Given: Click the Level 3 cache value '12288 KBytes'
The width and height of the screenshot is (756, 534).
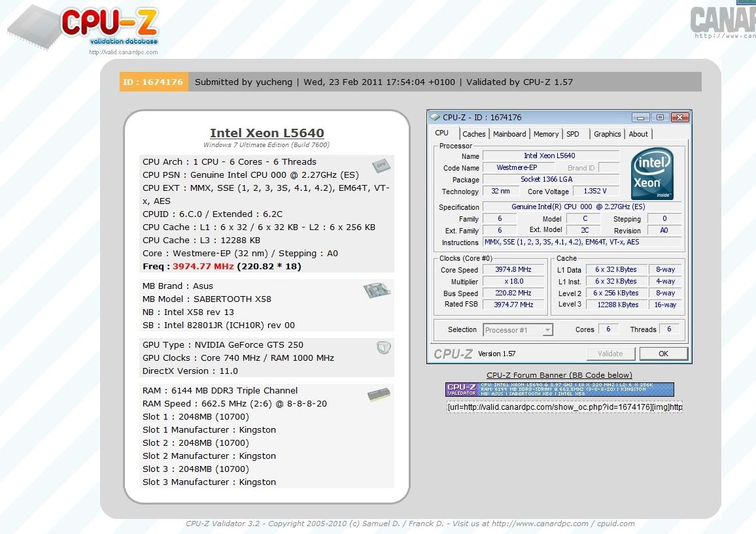Looking at the screenshot, I should (x=617, y=305).
